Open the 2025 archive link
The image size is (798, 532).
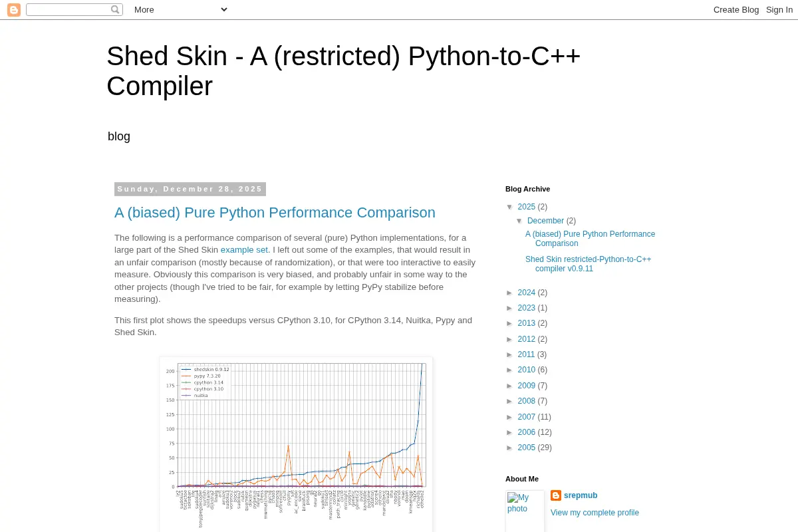[527, 207]
